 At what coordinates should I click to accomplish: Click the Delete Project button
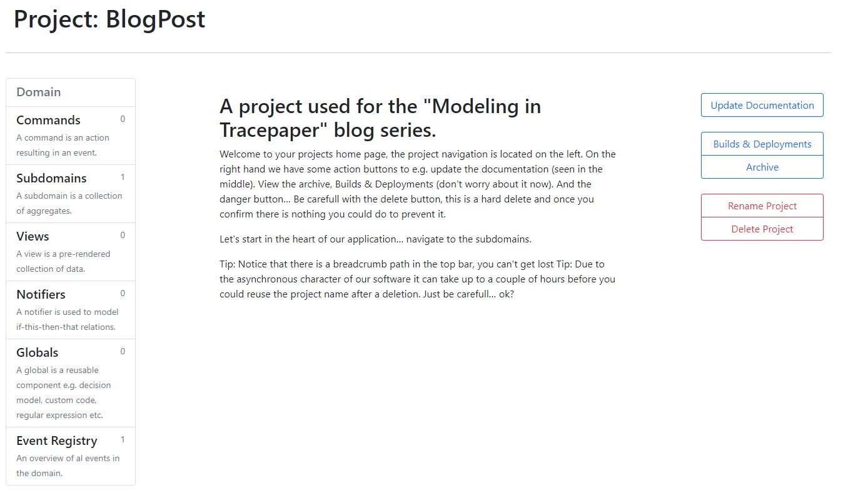click(x=762, y=229)
